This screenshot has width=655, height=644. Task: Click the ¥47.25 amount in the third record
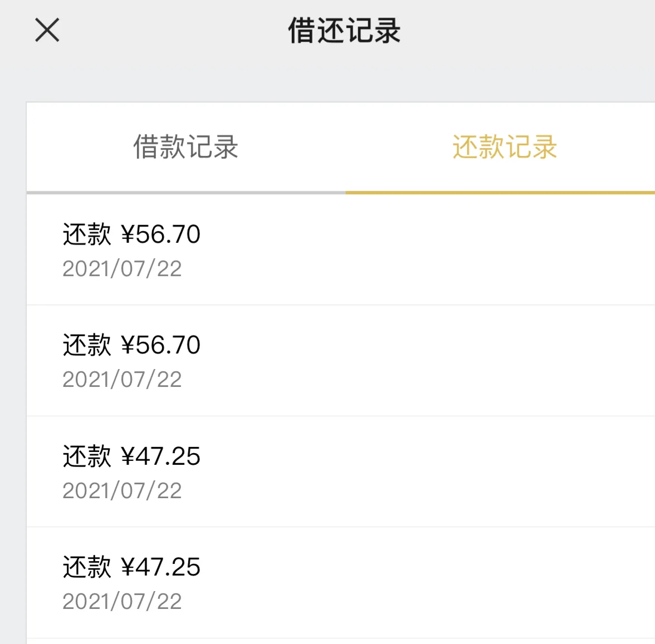click(x=161, y=456)
